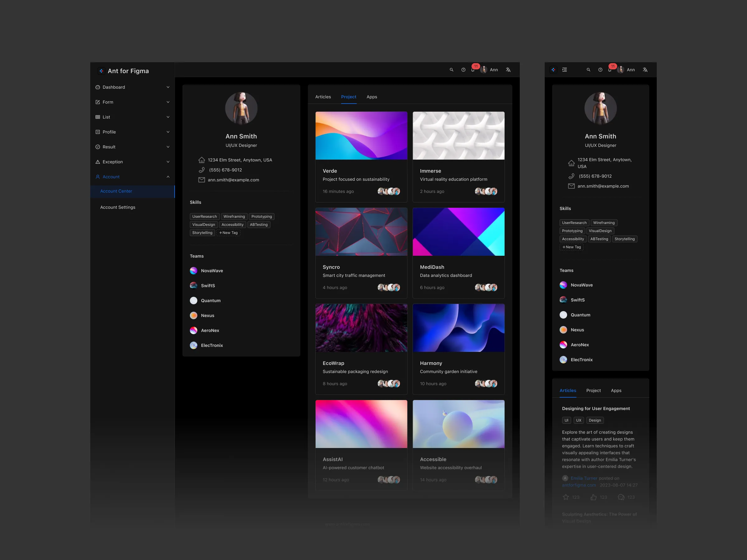Switch to the Apps tab
This screenshot has height=560, width=747.
(x=371, y=97)
